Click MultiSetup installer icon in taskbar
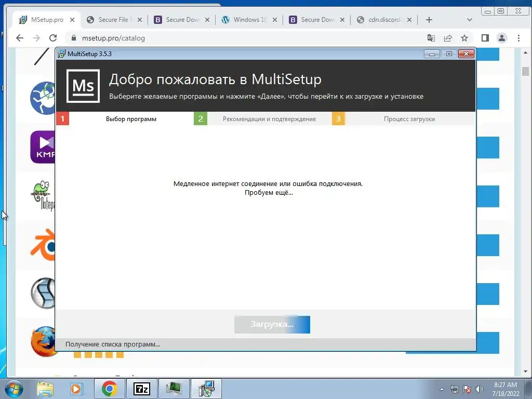The height and width of the screenshot is (399, 532). [206, 389]
